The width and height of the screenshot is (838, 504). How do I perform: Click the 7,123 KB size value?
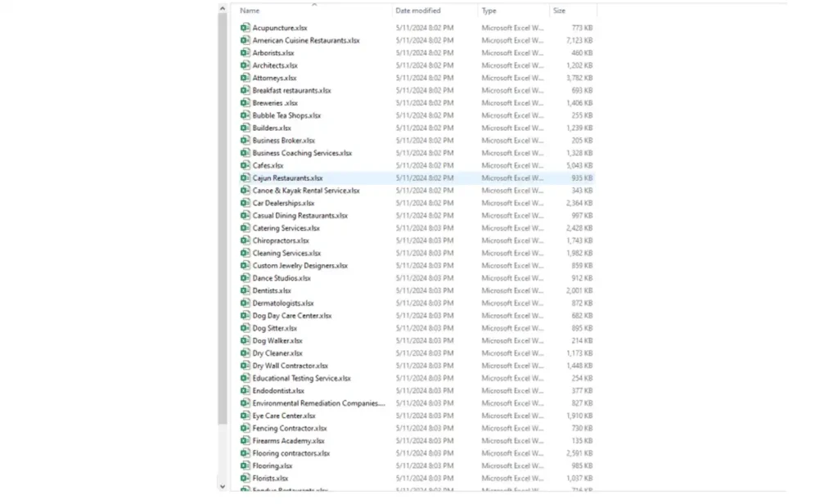pos(579,40)
